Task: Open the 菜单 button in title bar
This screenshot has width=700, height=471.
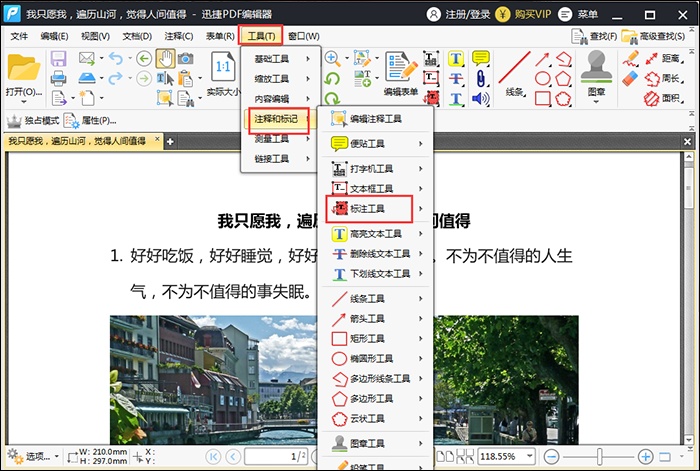Action: point(578,14)
